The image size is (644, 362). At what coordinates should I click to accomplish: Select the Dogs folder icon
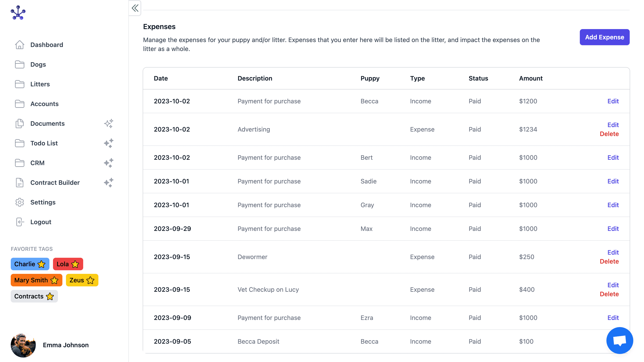pyautogui.click(x=19, y=64)
